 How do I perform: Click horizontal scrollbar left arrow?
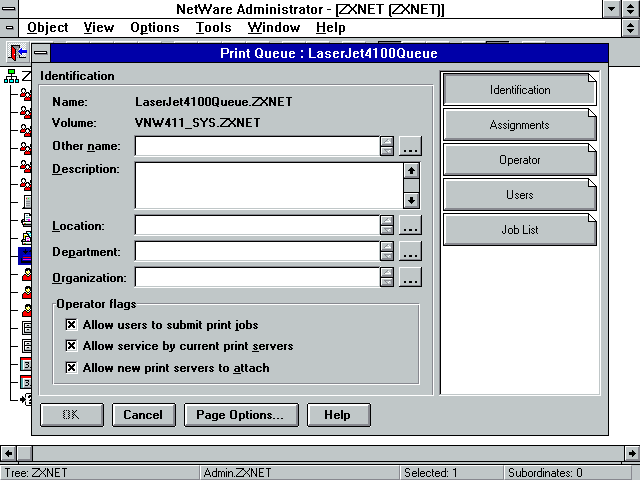click(8, 453)
